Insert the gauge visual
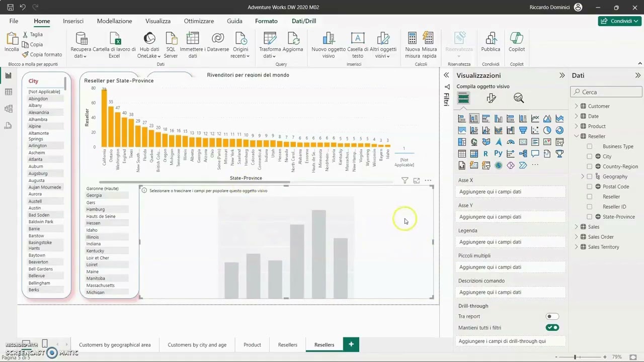The height and width of the screenshot is (362, 644). coord(511,142)
